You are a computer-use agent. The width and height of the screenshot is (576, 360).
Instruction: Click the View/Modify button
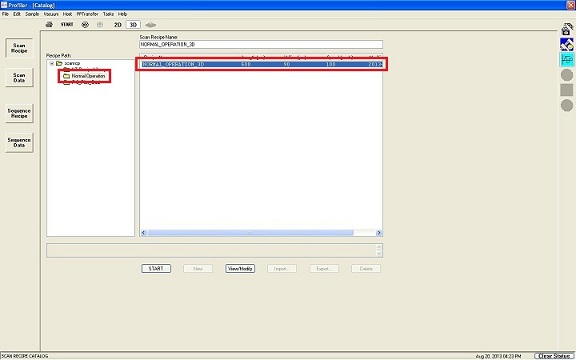click(240, 269)
